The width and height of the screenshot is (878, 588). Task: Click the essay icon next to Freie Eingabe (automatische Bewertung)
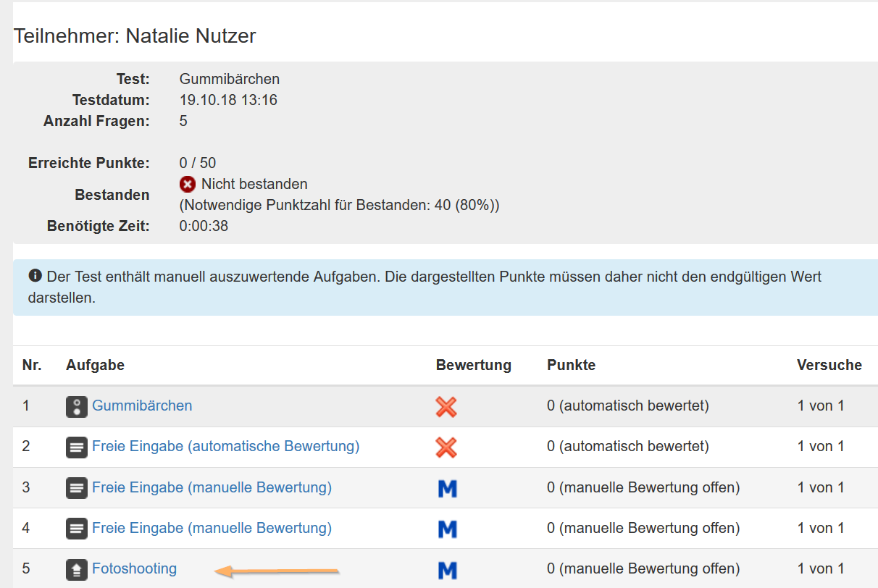[76, 446]
